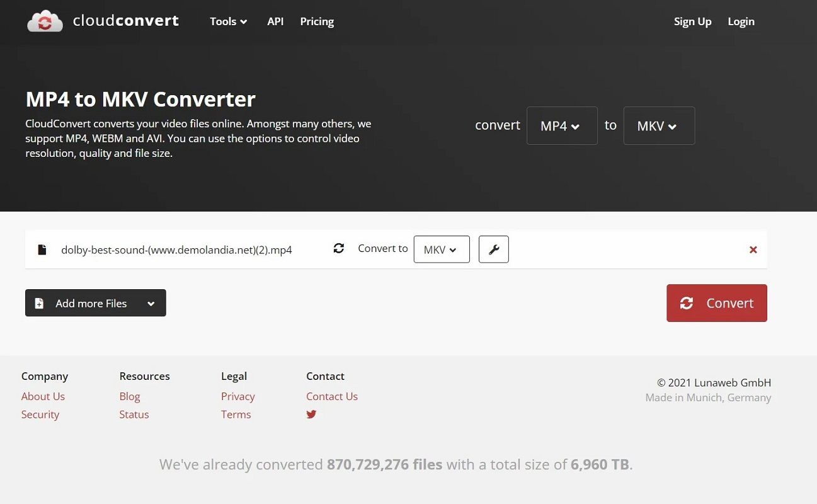Image resolution: width=817 pixels, height=504 pixels.
Task: Open the MP4 source format dropdown
Action: (x=561, y=125)
